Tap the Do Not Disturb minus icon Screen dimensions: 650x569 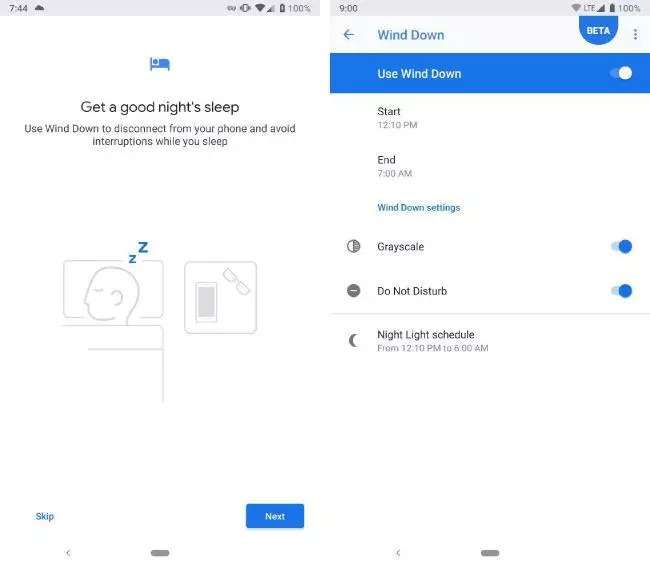(353, 291)
